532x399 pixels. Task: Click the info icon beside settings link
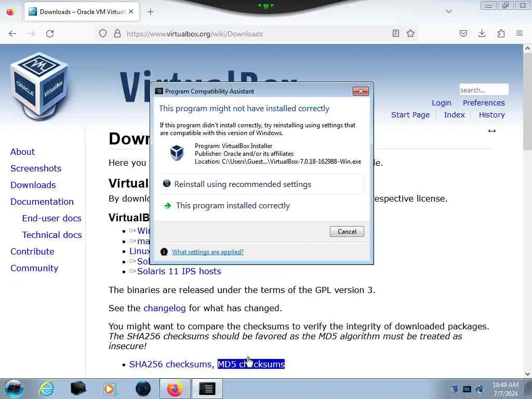[164, 252]
